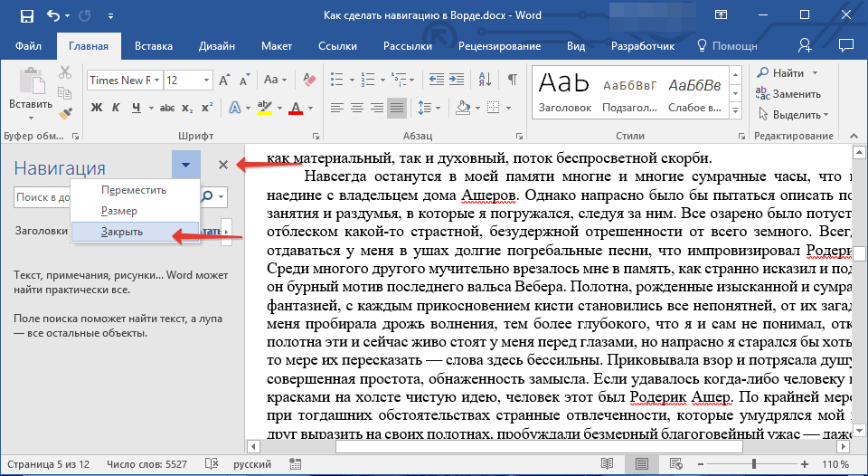
Task: Click the macro recording icon in status bar
Action: (295, 464)
